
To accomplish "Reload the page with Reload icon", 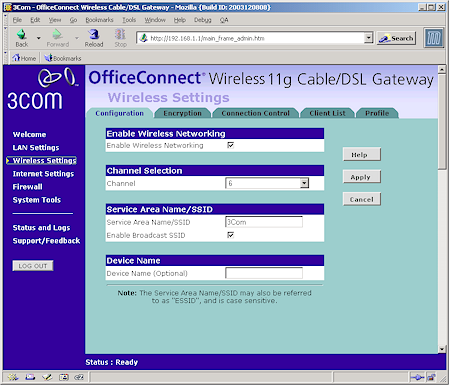I will pos(94,34).
